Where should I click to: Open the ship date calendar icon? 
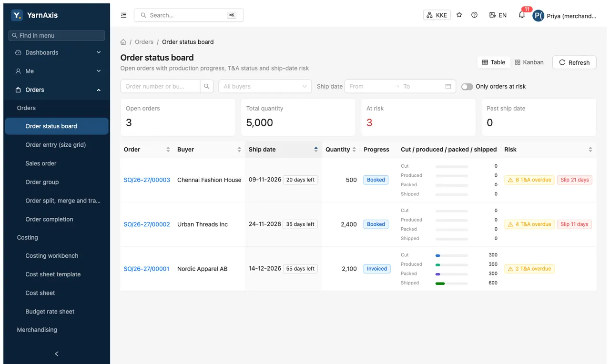pos(448,86)
